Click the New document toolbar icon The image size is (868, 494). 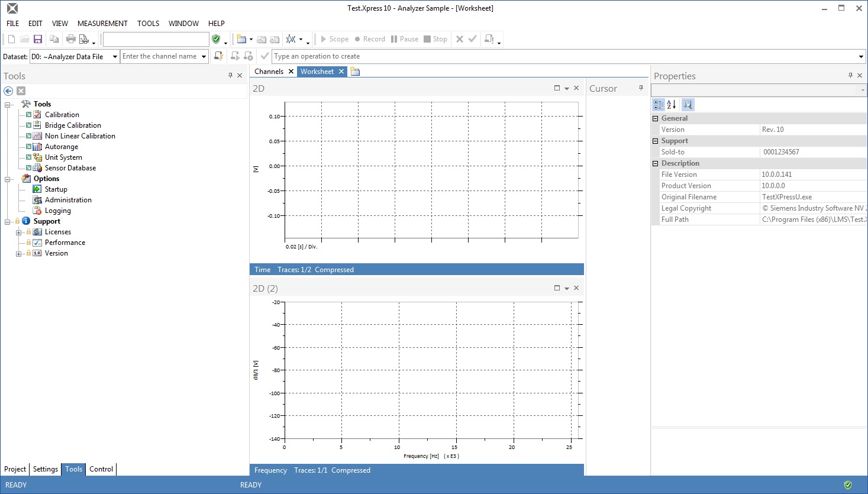click(11, 39)
